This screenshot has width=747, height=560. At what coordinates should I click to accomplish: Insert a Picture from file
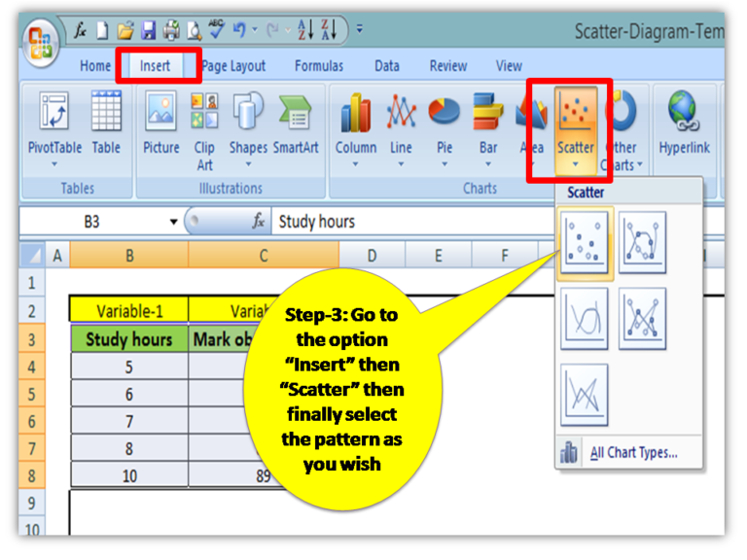tap(161, 123)
